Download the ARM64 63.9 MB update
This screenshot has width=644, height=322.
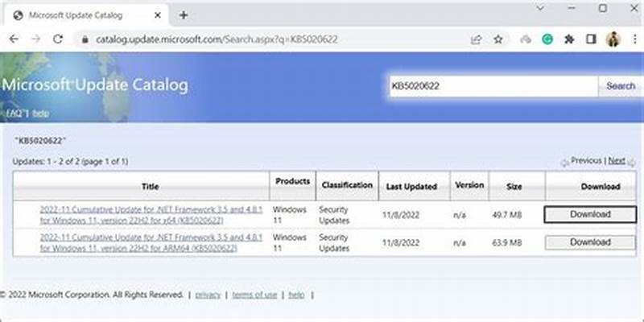pos(590,242)
